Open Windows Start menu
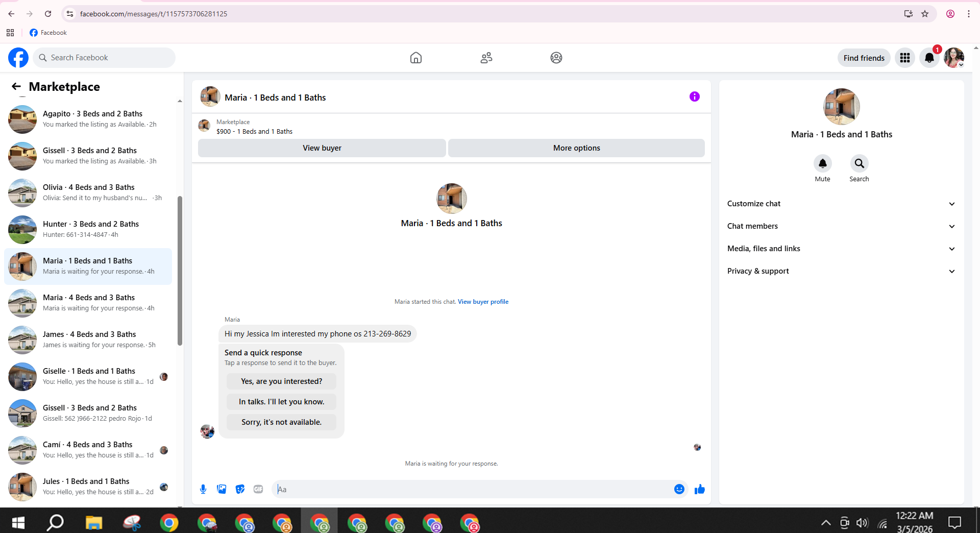980x533 pixels. 18,523
